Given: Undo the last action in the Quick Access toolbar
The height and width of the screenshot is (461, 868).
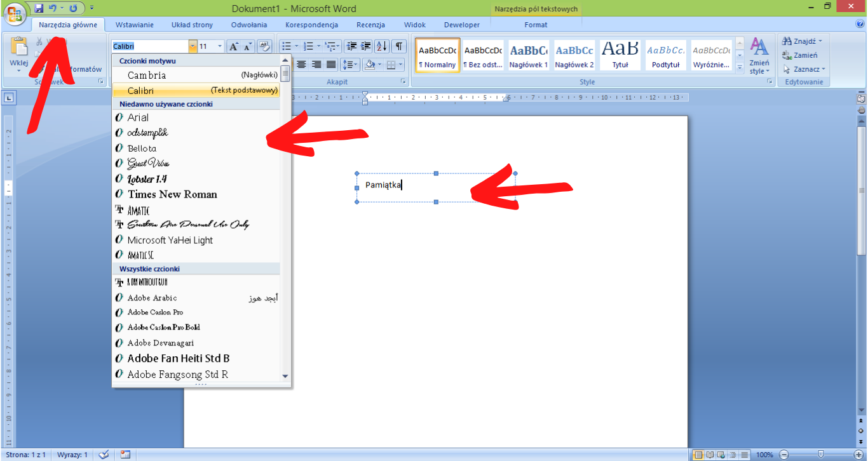Looking at the screenshot, I should tap(53, 8).
